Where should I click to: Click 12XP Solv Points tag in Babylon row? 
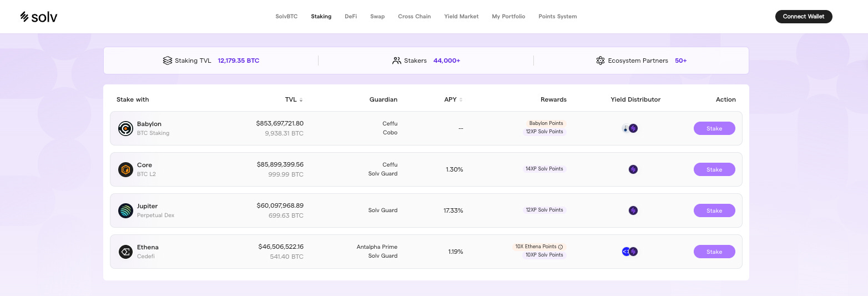coord(544,132)
